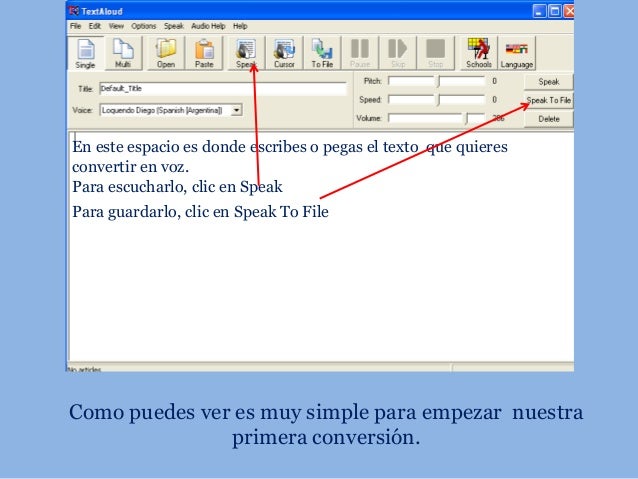This screenshot has width=638, height=479.
Task: Click the Volume slider
Action: click(437, 118)
